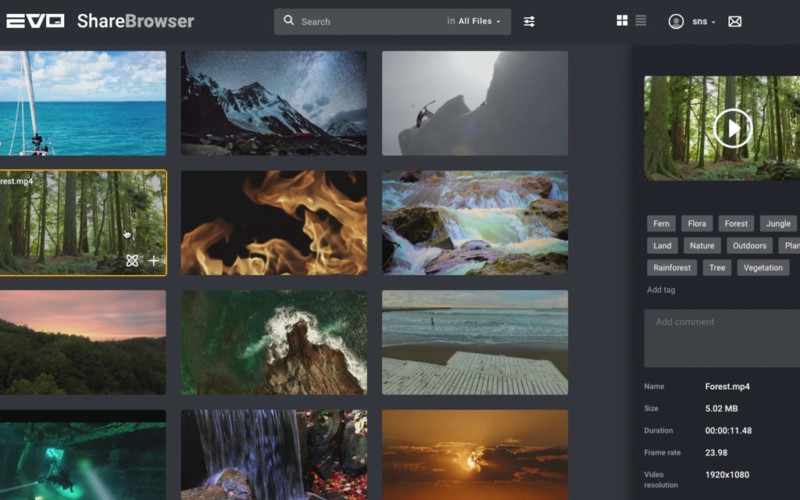Viewport: 800px width, 500px height.
Task: Switch to list view layout
Action: (x=641, y=21)
